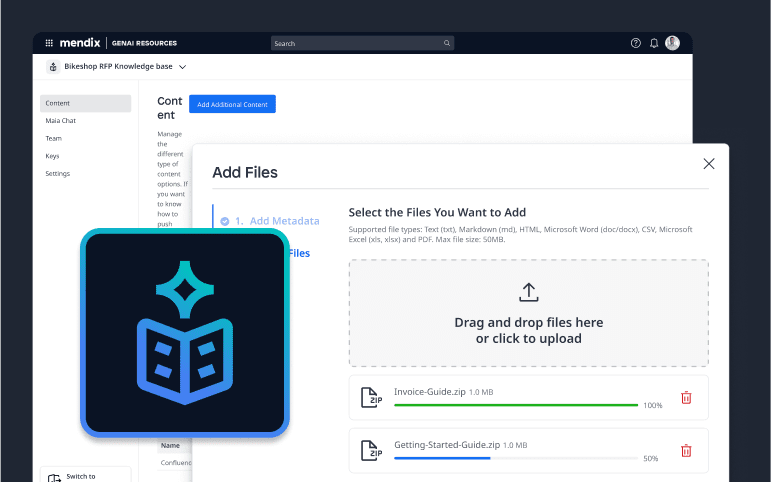The width and height of the screenshot is (771, 482).
Task: Click the Invoice-Guide.zip progress bar
Action: [516, 405]
